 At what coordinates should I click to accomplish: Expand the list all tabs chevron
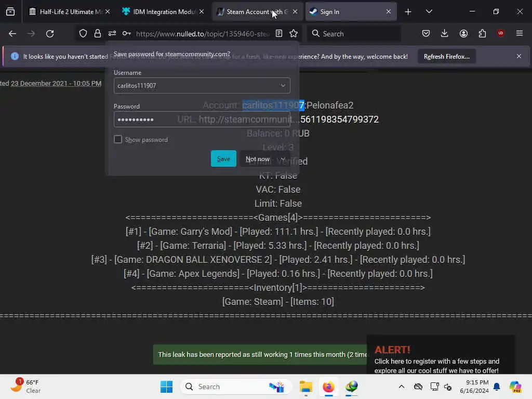pyautogui.click(x=429, y=12)
